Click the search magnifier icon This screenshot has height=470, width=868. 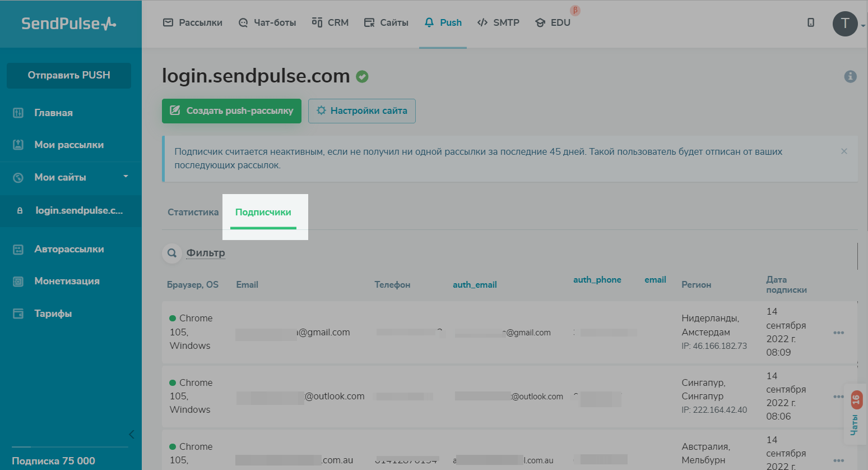(x=172, y=253)
